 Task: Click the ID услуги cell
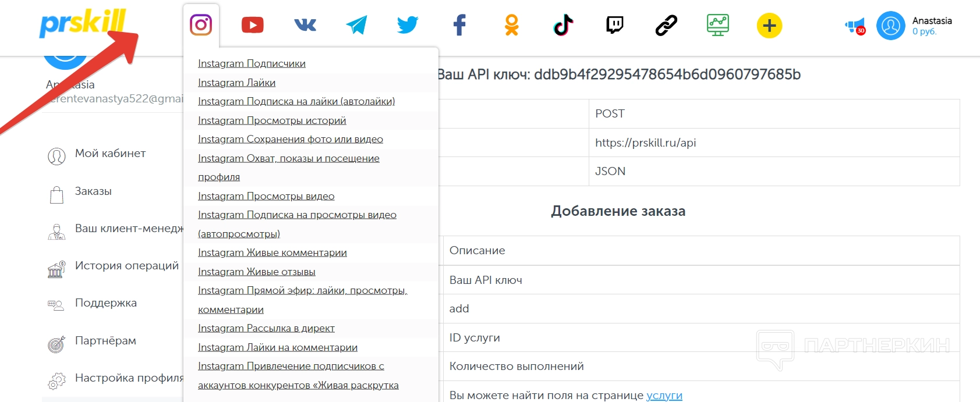[701, 337]
